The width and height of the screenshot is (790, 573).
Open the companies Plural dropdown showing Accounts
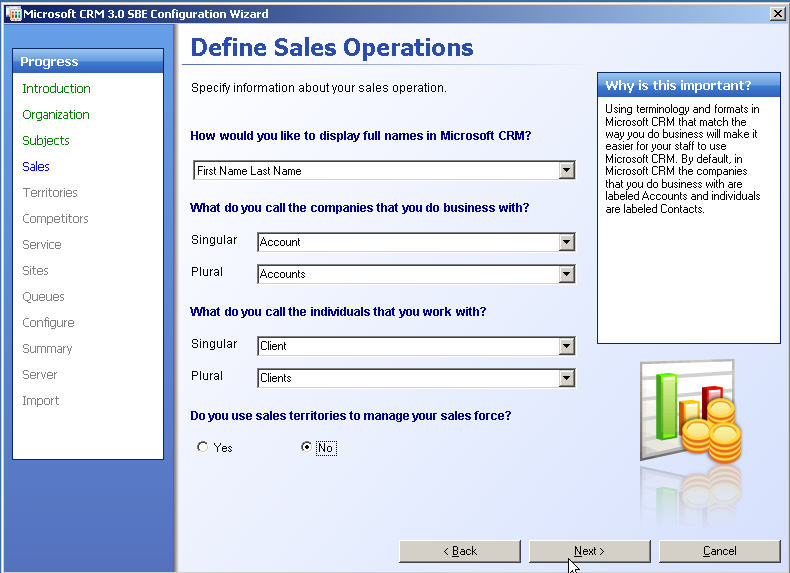click(x=566, y=275)
